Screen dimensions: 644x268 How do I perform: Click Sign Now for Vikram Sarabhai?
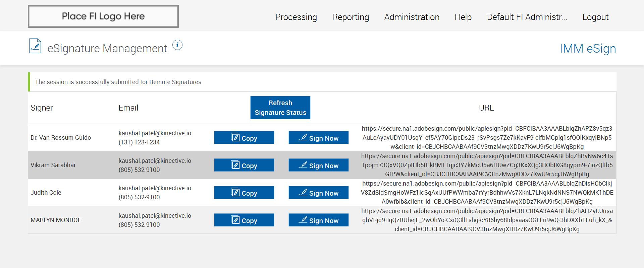(318, 165)
